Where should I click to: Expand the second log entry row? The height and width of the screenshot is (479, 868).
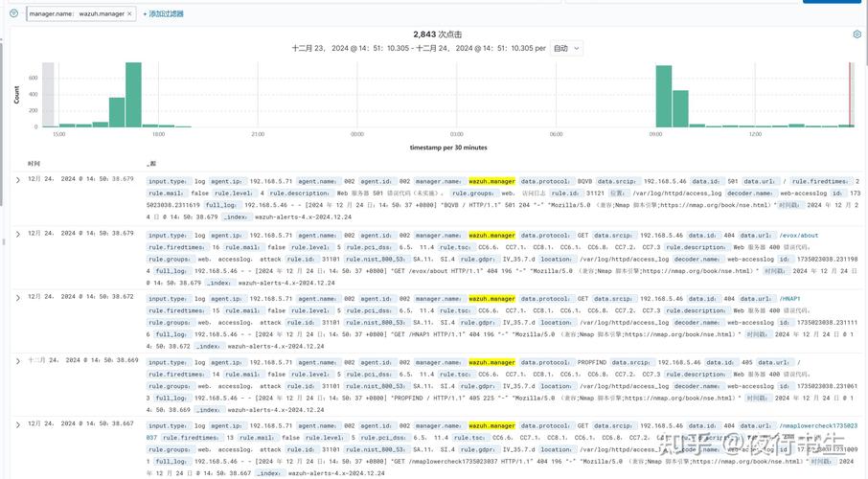[17, 235]
